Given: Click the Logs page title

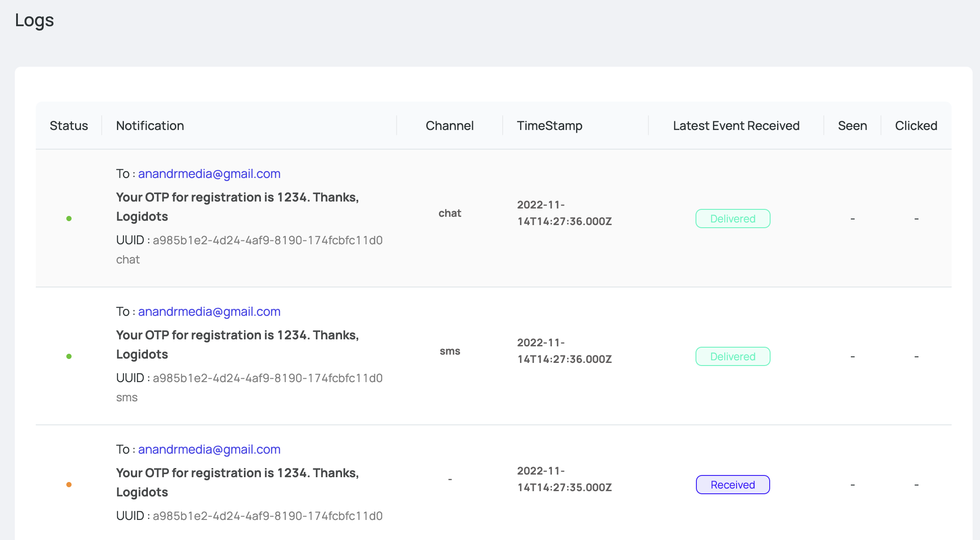Looking at the screenshot, I should coord(34,20).
